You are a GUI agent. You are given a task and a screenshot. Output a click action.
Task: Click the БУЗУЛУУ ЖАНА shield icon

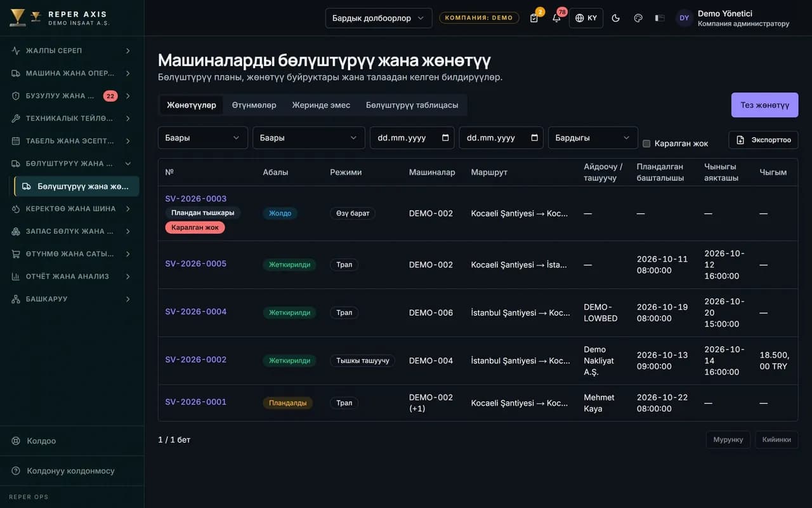coord(16,96)
